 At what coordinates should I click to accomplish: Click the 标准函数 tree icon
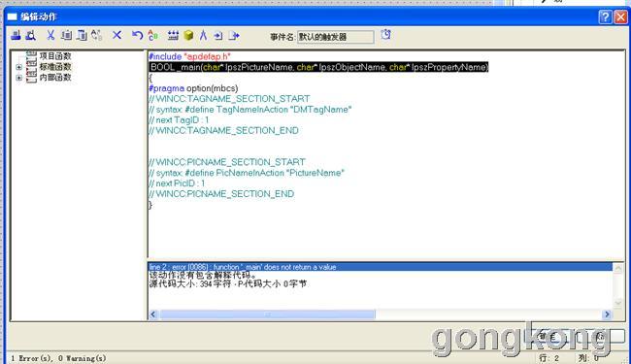[x=31, y=67]
